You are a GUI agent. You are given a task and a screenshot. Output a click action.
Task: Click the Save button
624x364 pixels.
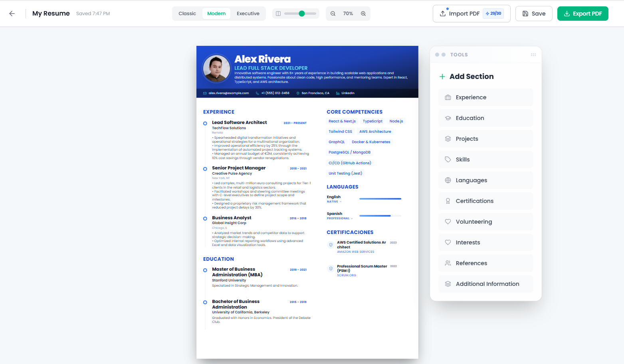[534, 13]
